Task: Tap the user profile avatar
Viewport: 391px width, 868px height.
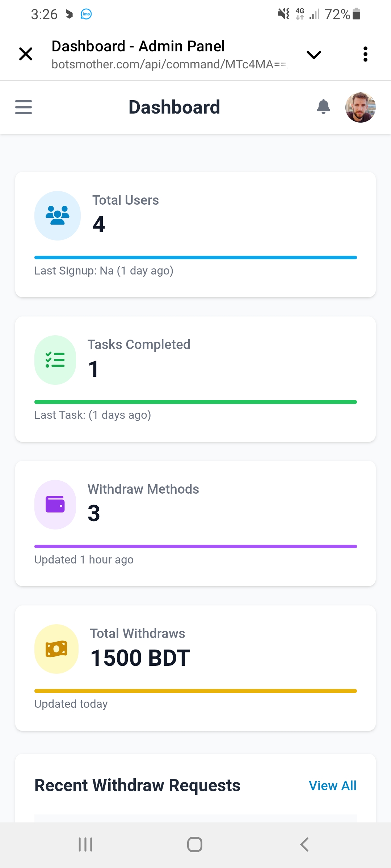Action: 360,107
